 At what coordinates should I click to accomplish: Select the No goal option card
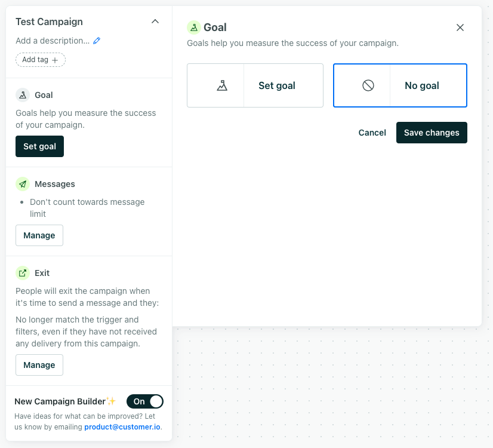pyautogui.click(x=400, y=85)
